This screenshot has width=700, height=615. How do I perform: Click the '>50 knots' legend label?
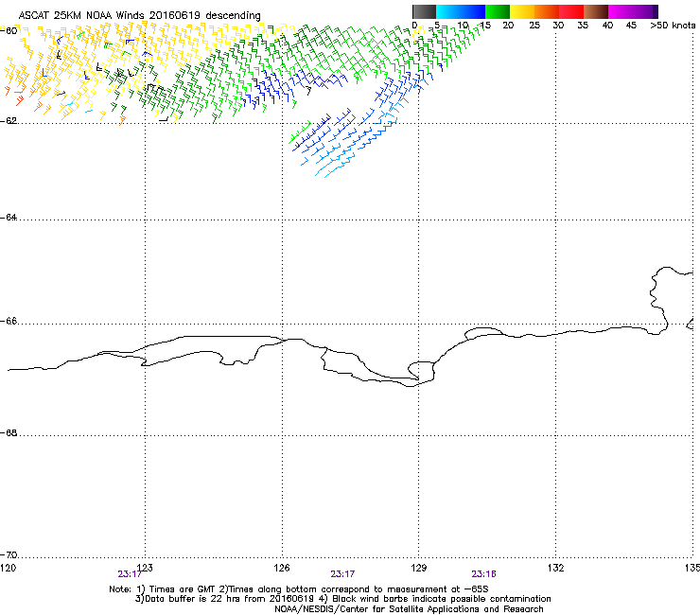(673, 26)
